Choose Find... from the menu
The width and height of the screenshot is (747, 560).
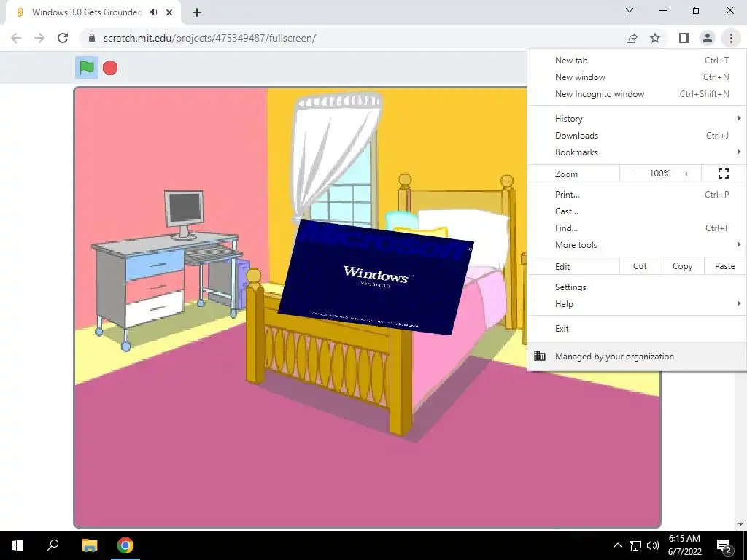(x=637, y=228)
